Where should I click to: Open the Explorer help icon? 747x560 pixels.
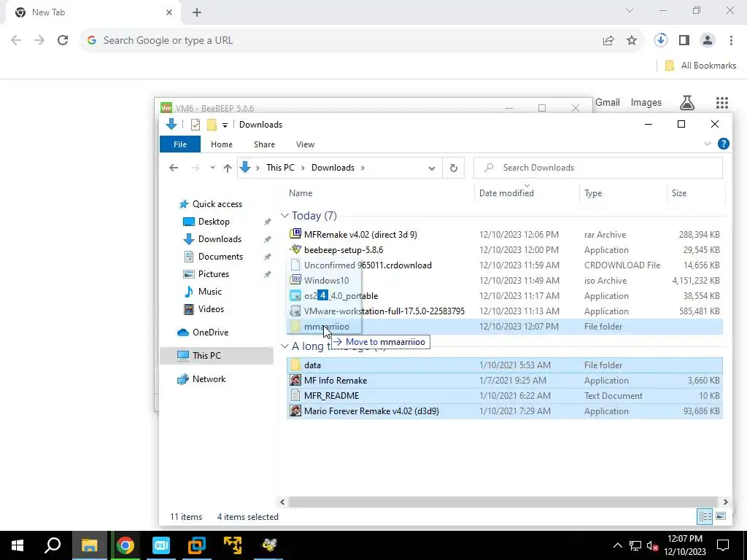pyautogui.click(x=723, y=144)
